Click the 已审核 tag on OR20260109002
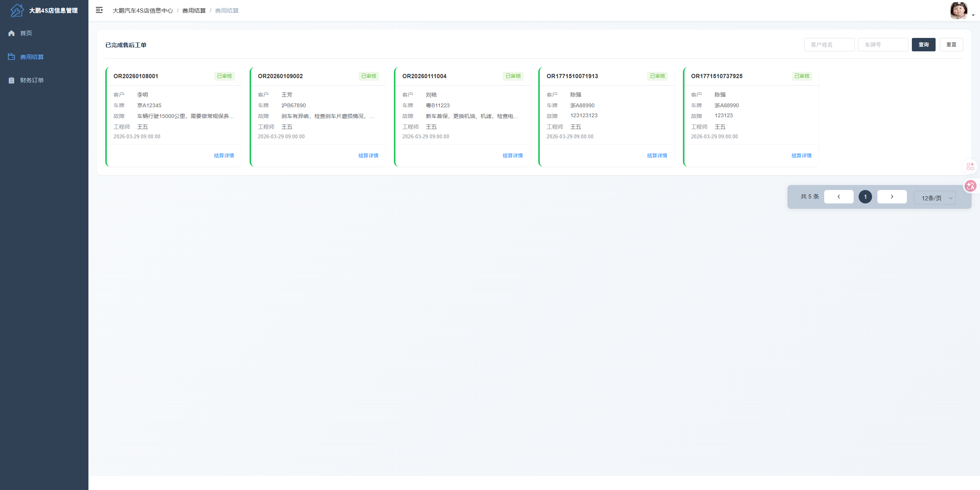The image size is (980, 490). (369, 76)
